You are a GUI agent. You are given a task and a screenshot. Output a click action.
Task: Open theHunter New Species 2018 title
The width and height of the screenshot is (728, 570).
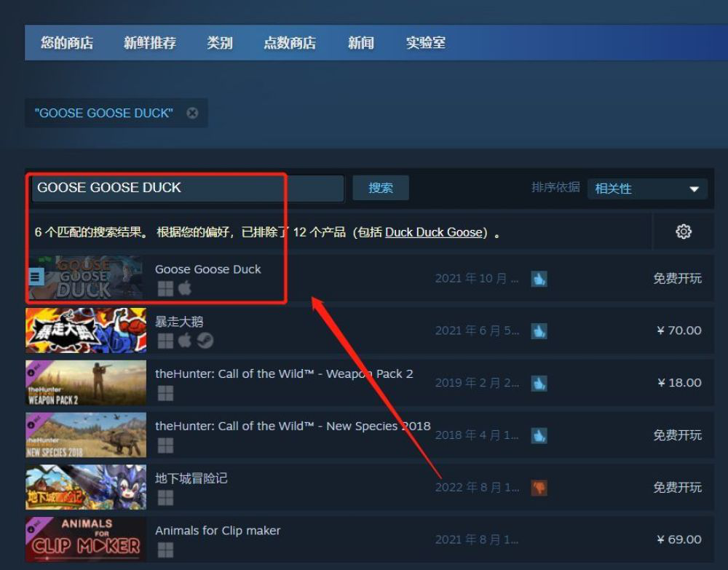[x=293, y=426]
